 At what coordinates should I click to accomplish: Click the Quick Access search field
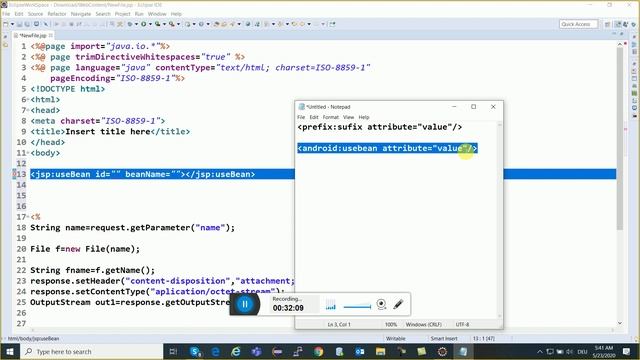pos(578,24)
